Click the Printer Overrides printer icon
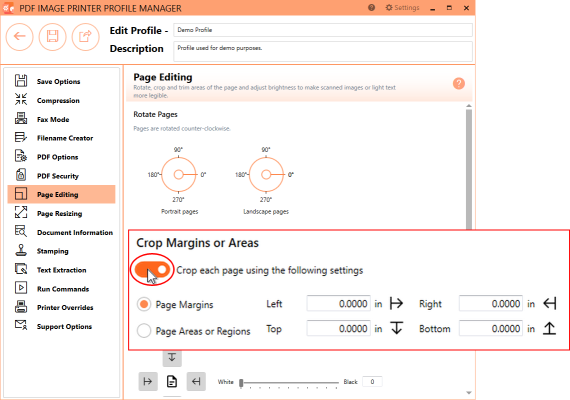The image size is (570, 400). click(x=21, y=306)
